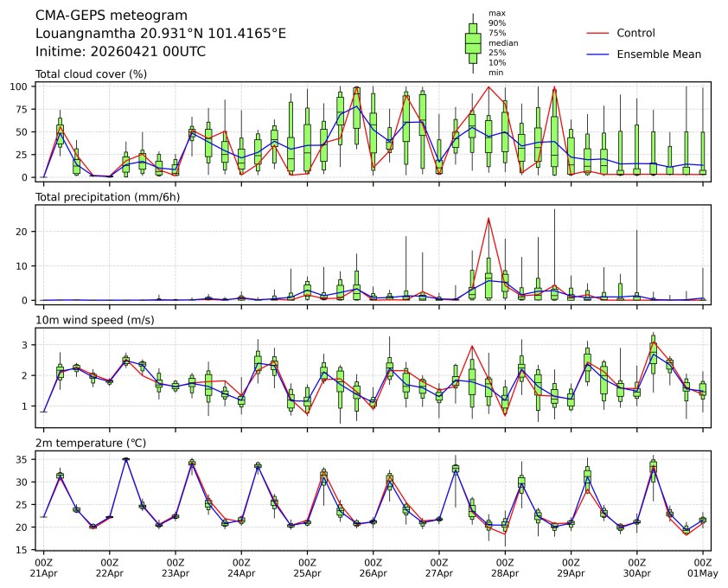
Task: Click the '00Z 01May' x-axis label
Action: click(x=703, y=567)
